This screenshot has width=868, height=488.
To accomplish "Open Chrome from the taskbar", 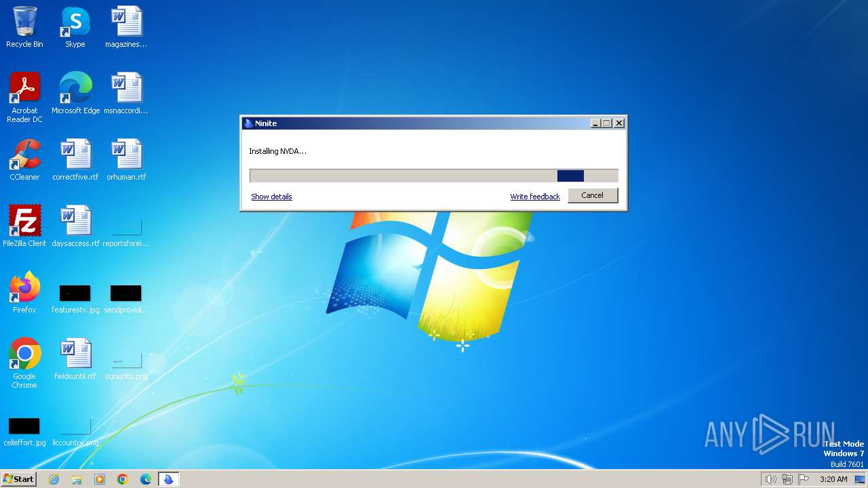I will point(123,479).
